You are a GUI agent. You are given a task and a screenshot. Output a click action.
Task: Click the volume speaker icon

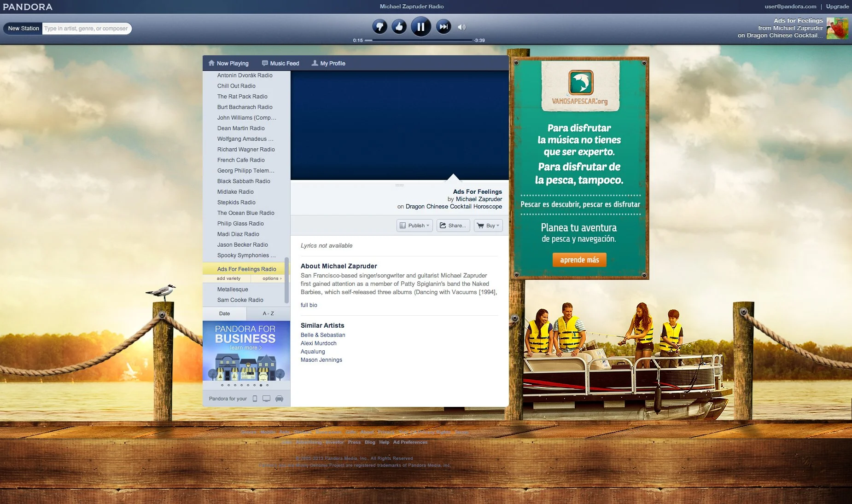coord(461,27)
